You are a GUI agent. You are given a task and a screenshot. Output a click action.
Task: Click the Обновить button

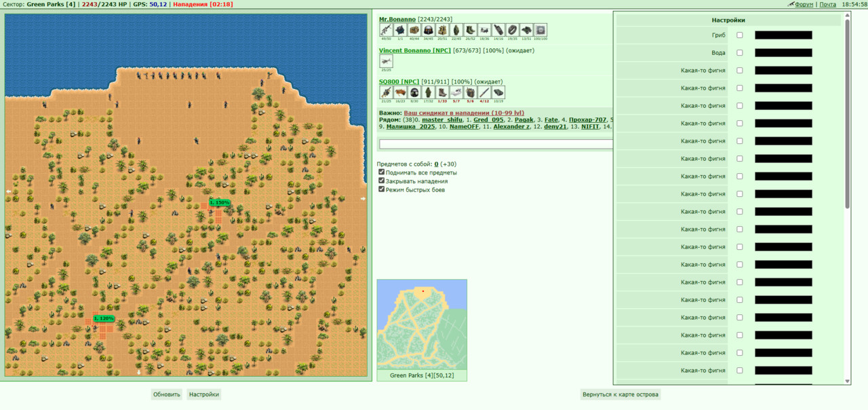tap(167, 394)
